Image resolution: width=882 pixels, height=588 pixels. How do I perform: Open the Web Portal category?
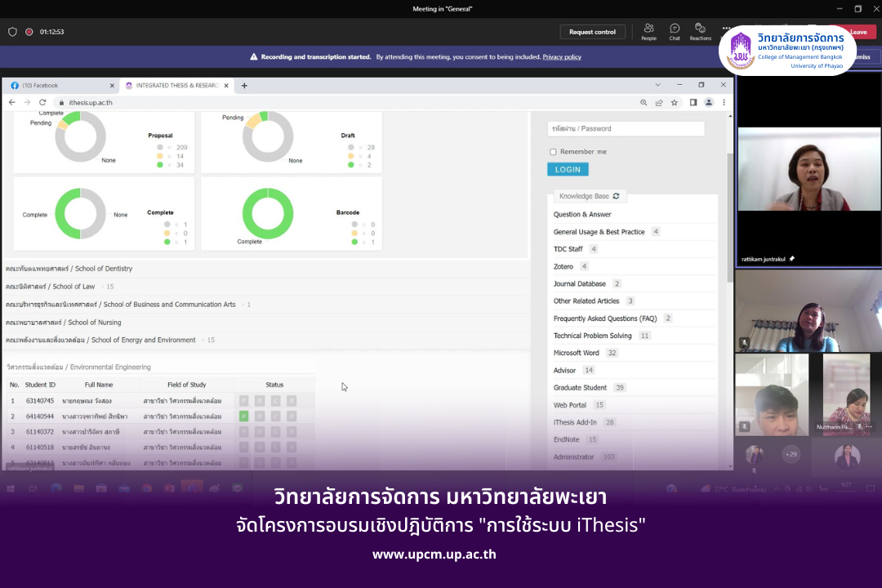point(570,405)
